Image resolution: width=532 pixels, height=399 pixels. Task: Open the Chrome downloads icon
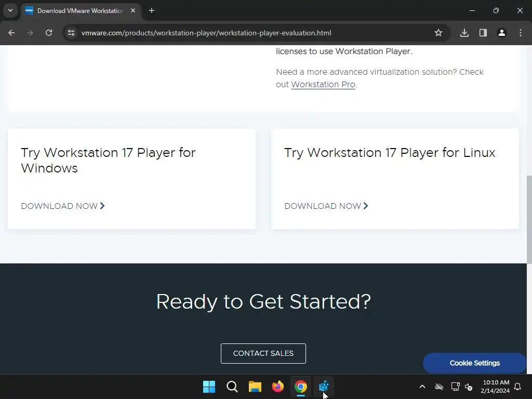(464, 33)
